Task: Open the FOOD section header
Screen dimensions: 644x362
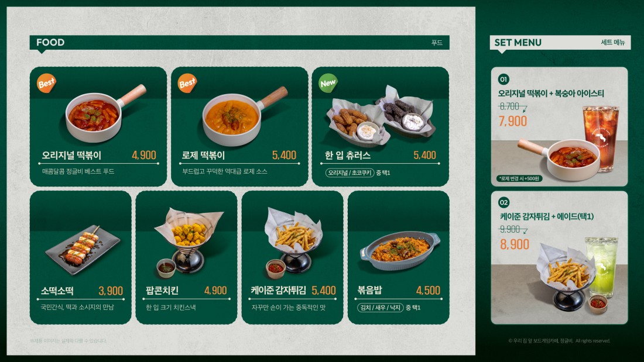Action: point(239,43)
